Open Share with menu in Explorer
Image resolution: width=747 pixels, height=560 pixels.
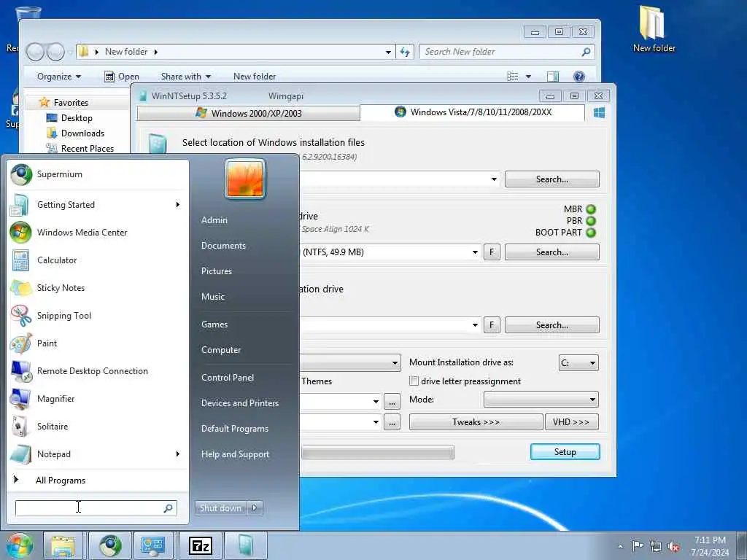186,77
